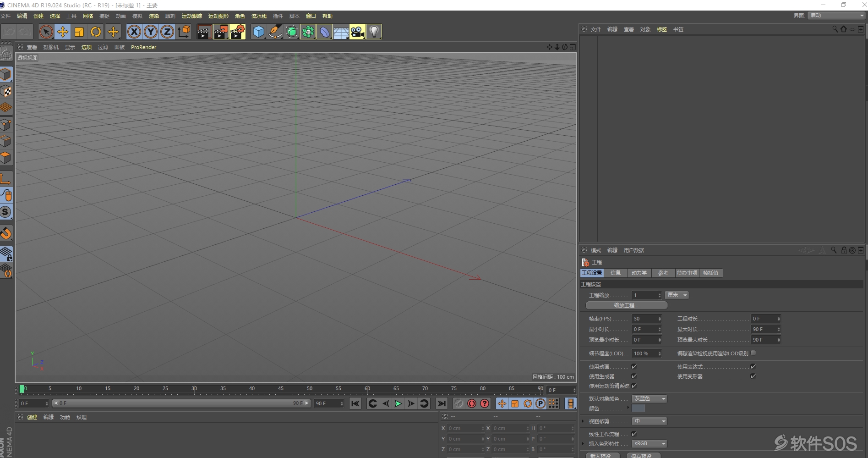The height and width of the screenshot is (458, 868).
Task: Switch to the 待办事项 tab
Action: pos(687,273)
